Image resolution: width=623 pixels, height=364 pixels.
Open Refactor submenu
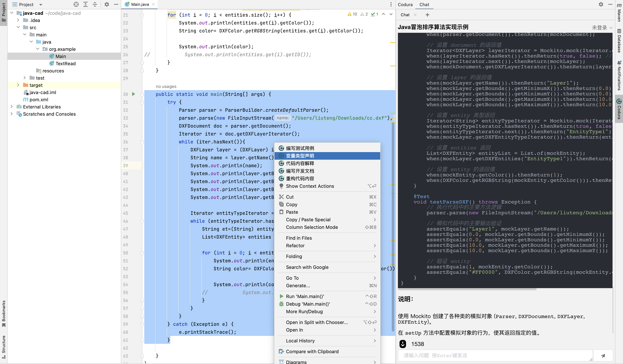point(327,246)
